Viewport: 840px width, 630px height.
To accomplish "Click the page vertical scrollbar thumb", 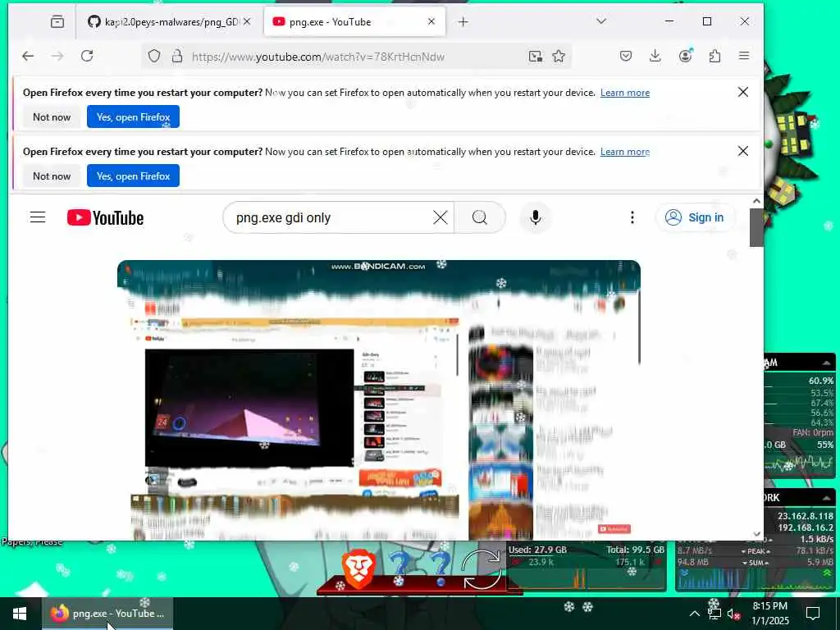I will click(756, 228).
